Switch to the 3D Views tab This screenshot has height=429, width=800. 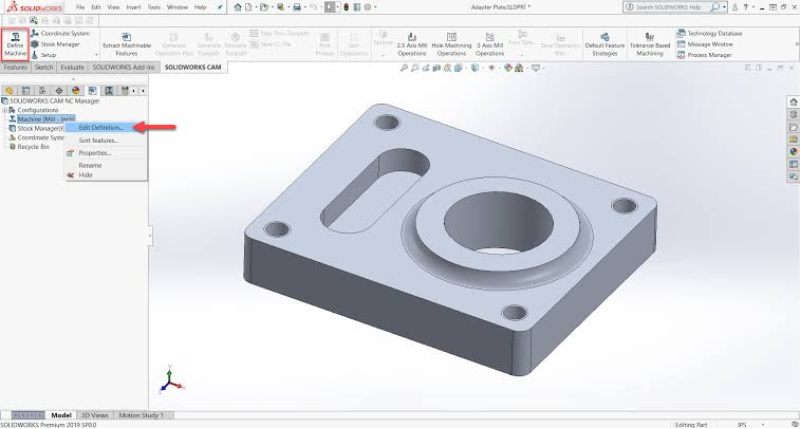(x=95, y=415)
